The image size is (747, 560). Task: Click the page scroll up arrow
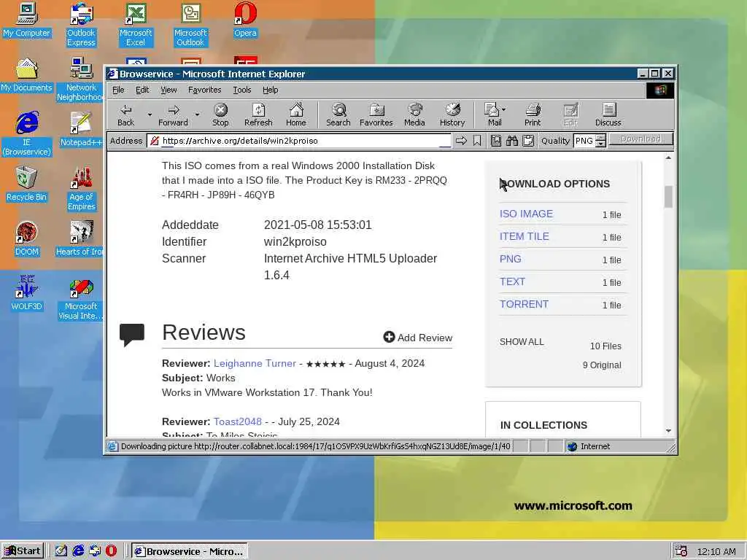click(668, 157)
